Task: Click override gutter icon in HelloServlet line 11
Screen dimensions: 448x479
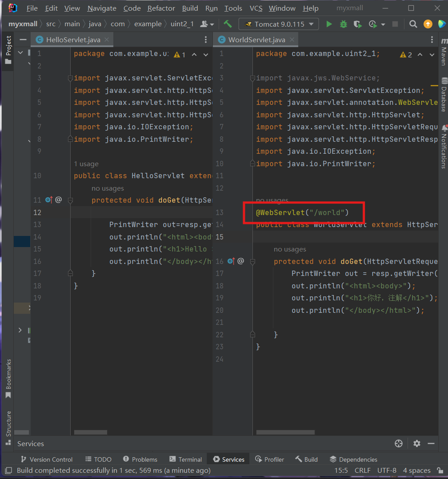Action: [x=49, y=200]
